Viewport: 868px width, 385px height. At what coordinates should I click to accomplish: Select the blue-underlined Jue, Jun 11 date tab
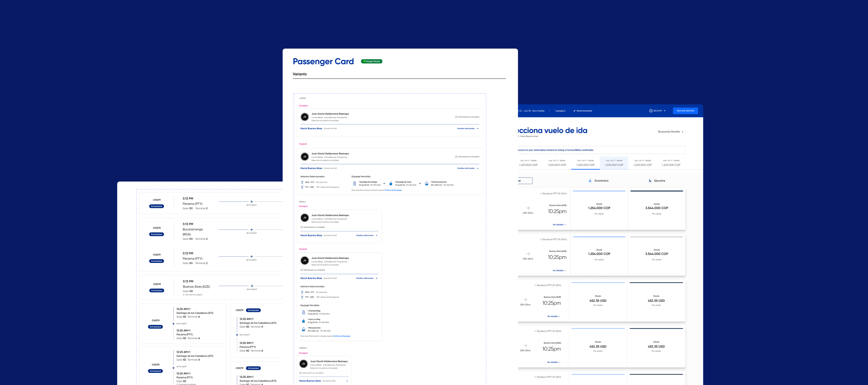[x=586, y=163]
